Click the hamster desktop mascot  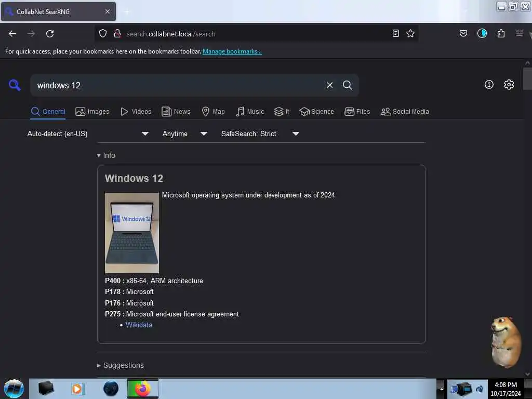[506, 342]
